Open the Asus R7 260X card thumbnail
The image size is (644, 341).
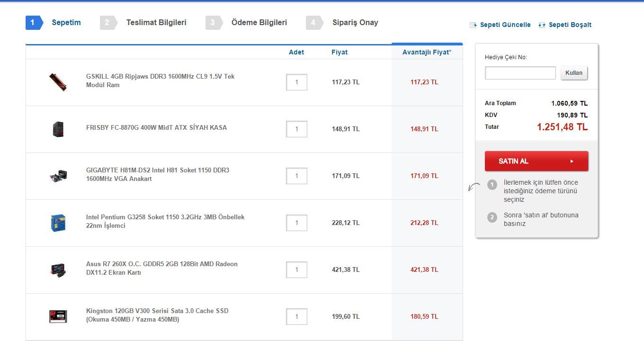(x=58, y=269)
